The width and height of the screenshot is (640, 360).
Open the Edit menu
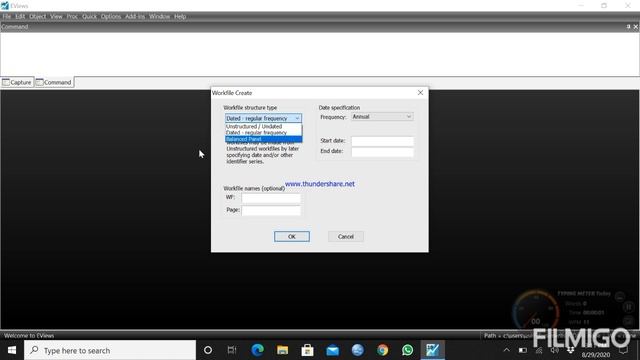pos(20,16)
